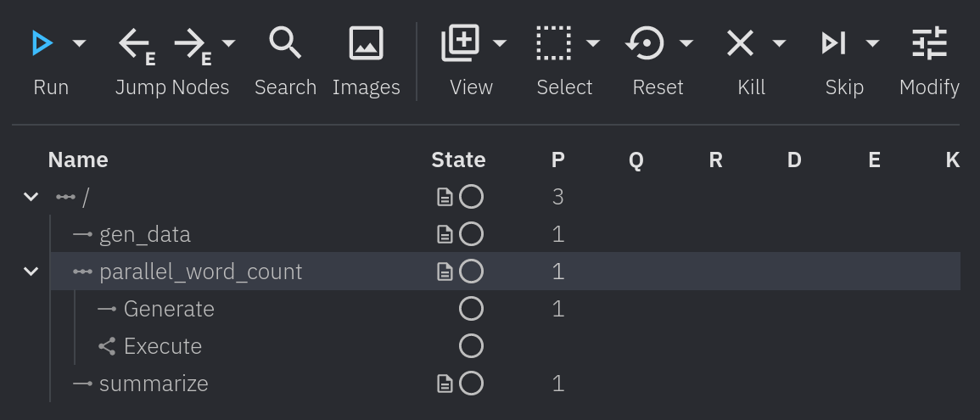The image size is (980, 420).
Task: Open the Images viewer icon
Action: [366, 42]
